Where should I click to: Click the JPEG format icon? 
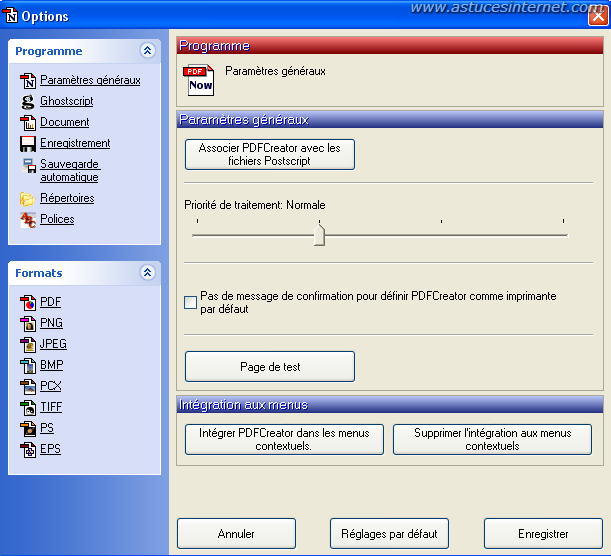coord(28,345)
